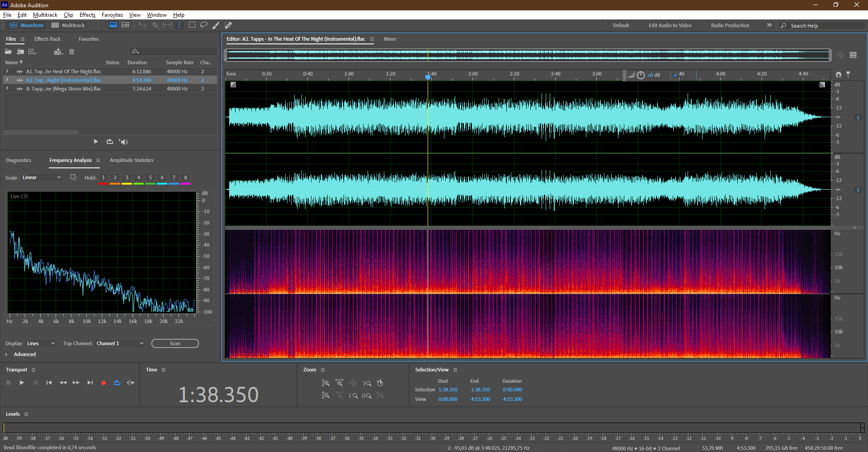Switch to the Mixer tab
868x452 pixels.
pos(390,39)
